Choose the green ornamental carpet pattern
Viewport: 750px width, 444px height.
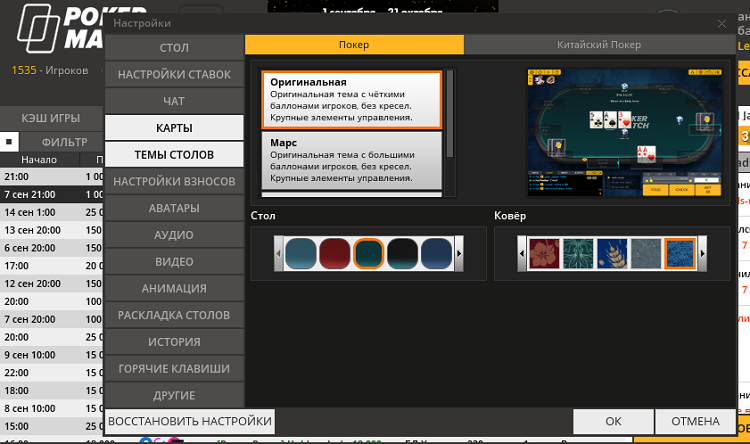pos(578,254)
